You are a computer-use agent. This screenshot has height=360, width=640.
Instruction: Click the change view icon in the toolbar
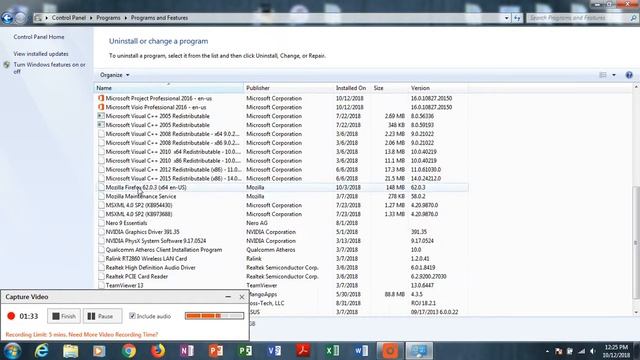602,75
